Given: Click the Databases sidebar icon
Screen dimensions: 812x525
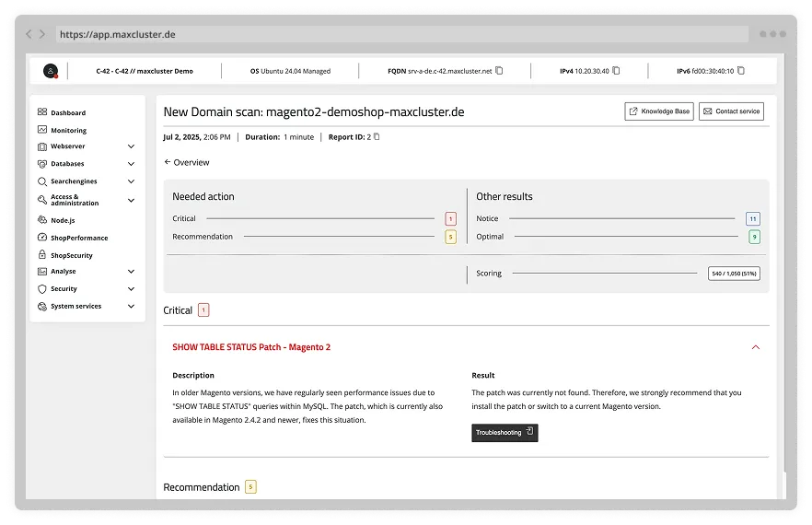Looking at the screenshot, I should [42, 164].
